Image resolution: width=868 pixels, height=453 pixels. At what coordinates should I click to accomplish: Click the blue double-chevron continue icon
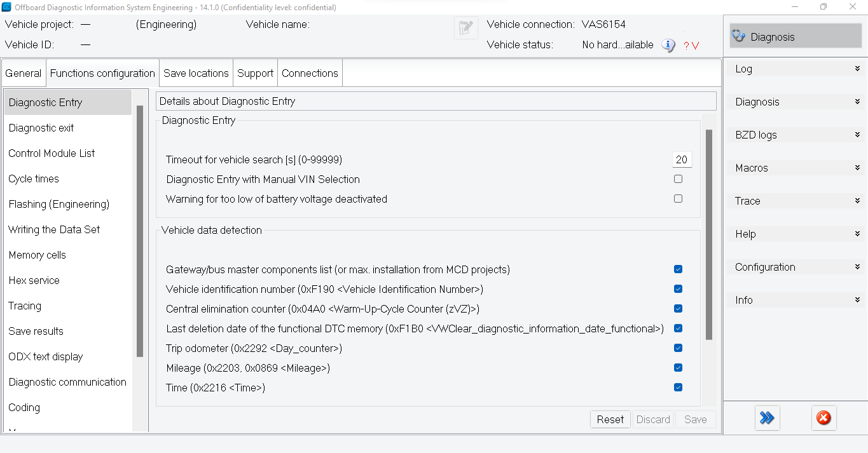pos(767,418)
